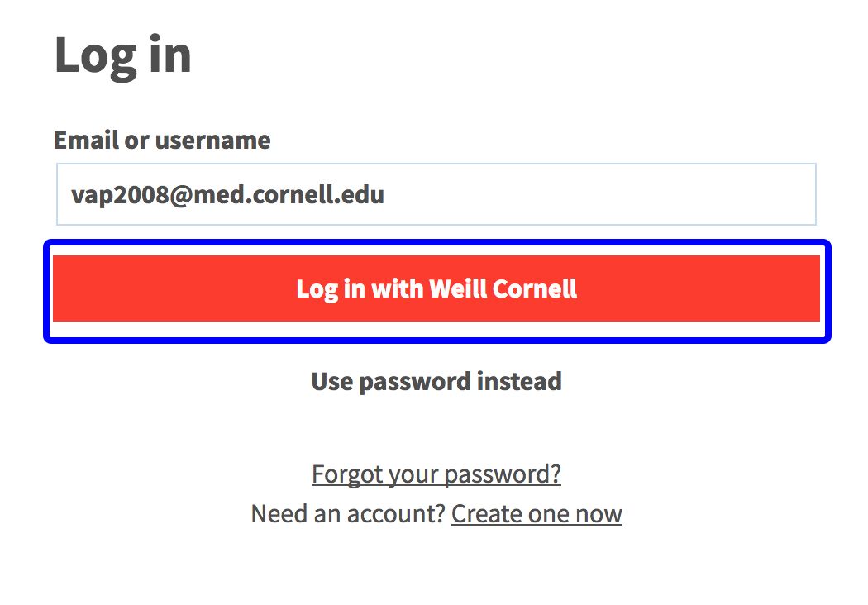Image resolution: width=868 pixels, height=605 pixels.
Task: Open the Forgot your password link
Action: [436, 474]
